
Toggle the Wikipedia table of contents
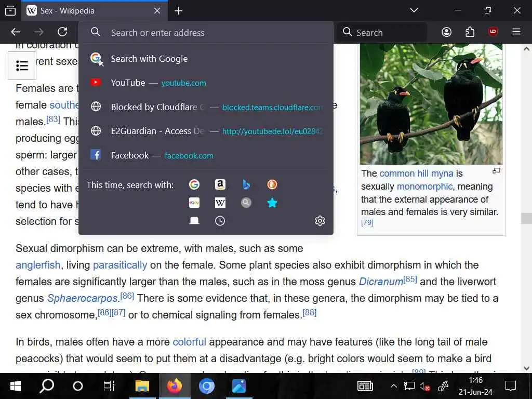click(22, 65)
